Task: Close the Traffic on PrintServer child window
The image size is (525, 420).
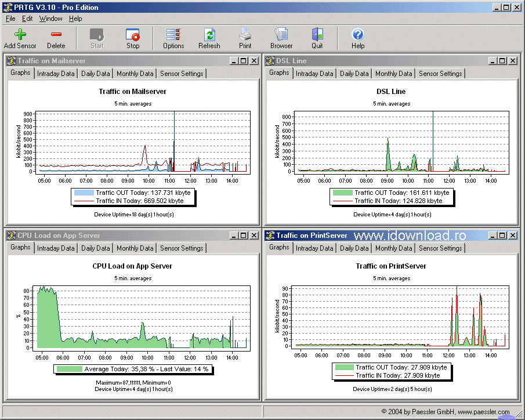Action: pyautogui.click(x=513, y=236)
